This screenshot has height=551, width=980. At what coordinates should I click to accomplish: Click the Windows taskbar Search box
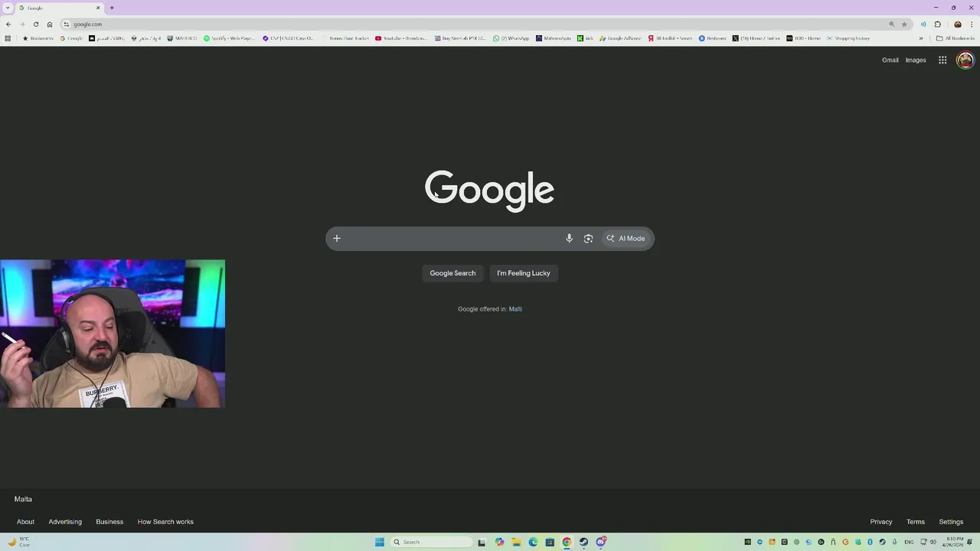433,542
